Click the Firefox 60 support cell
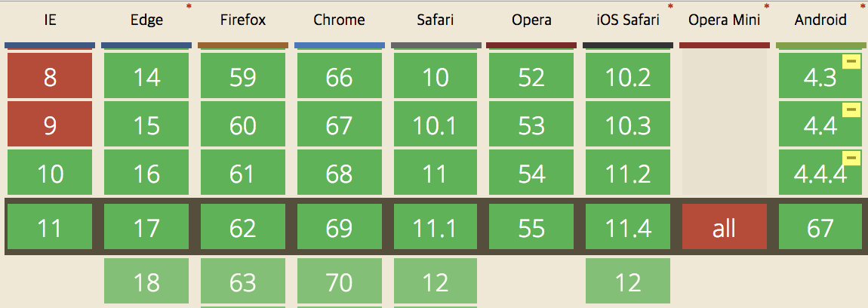 [243, 124]
